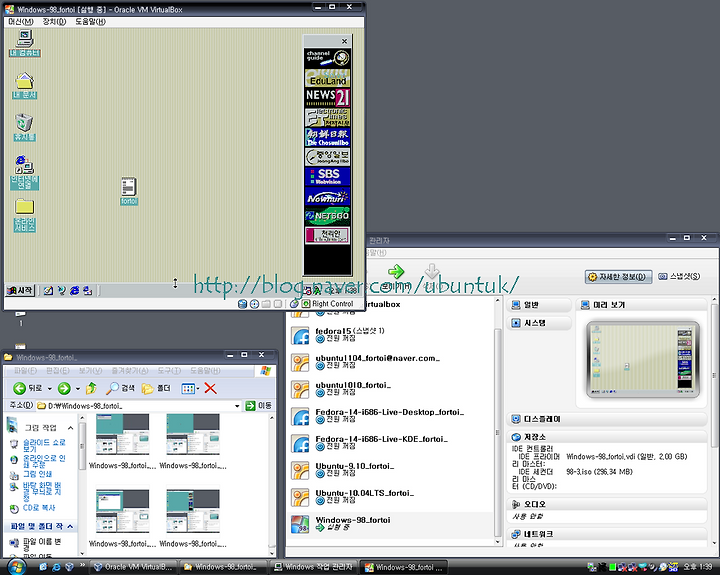The height and width of the screenshot is (575, 720).
Task: Collapse the 그림 작업 task section
Action: click(70, 428)
